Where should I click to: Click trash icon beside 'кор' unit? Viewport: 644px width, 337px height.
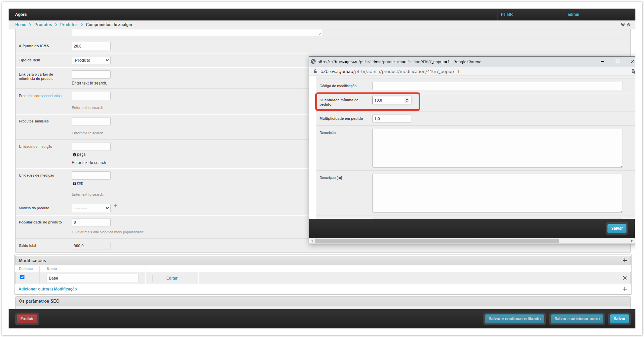(x=74, y=184)
